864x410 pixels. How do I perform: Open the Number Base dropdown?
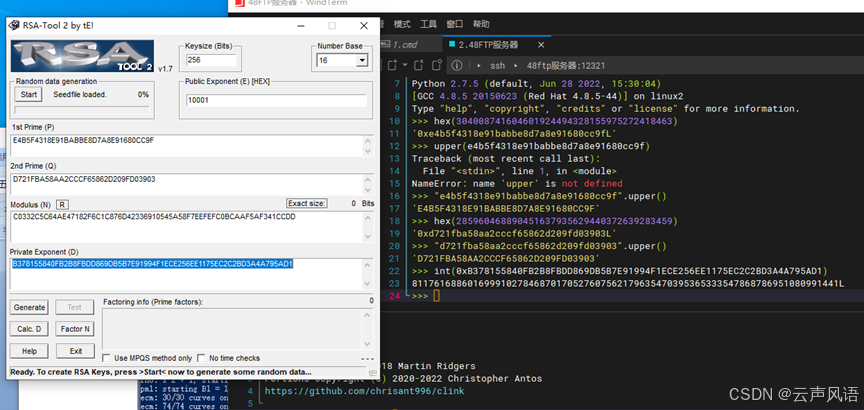click(x=361, y=61)
